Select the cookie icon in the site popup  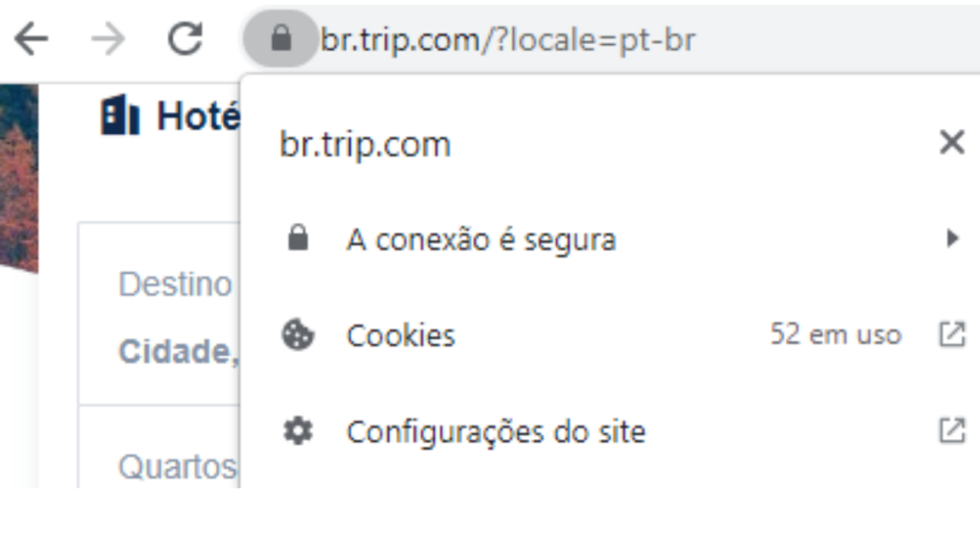tap(298, 335)
